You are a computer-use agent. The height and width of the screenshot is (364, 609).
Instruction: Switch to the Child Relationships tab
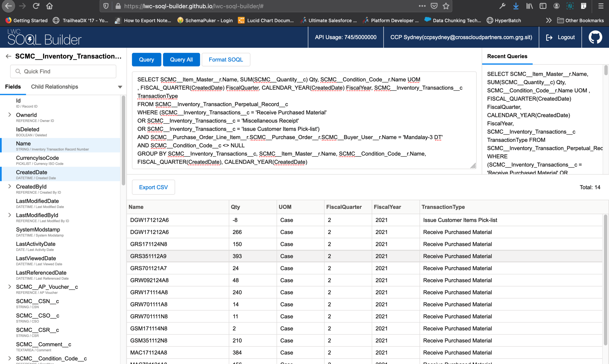(x=54, y=87)
